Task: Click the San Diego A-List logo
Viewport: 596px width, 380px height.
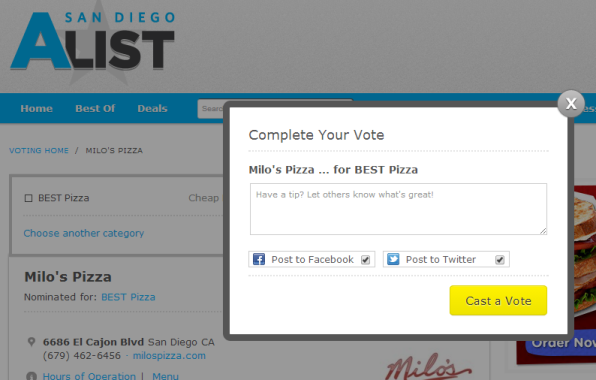Action: pyautogui.click(x=93, y=42)
